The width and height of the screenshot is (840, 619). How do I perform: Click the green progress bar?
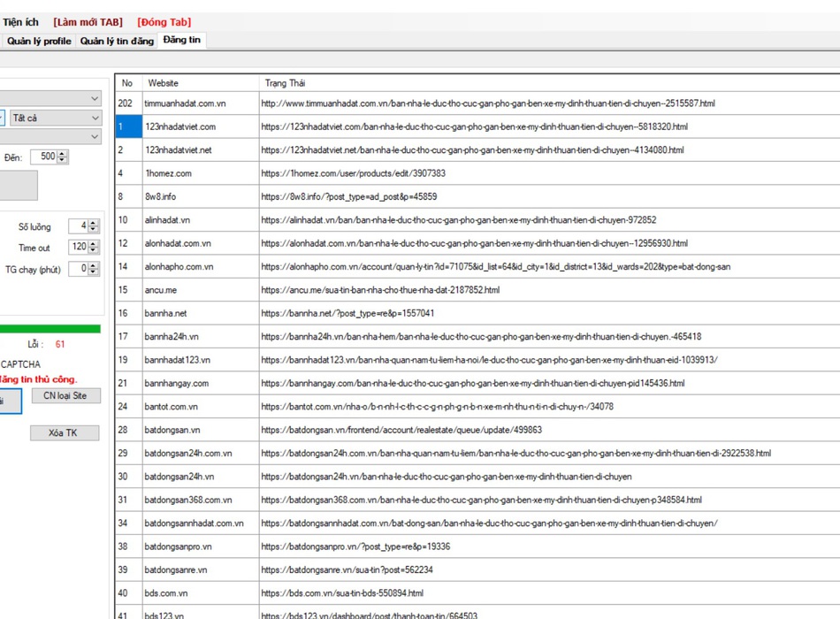tap(50, 329)
